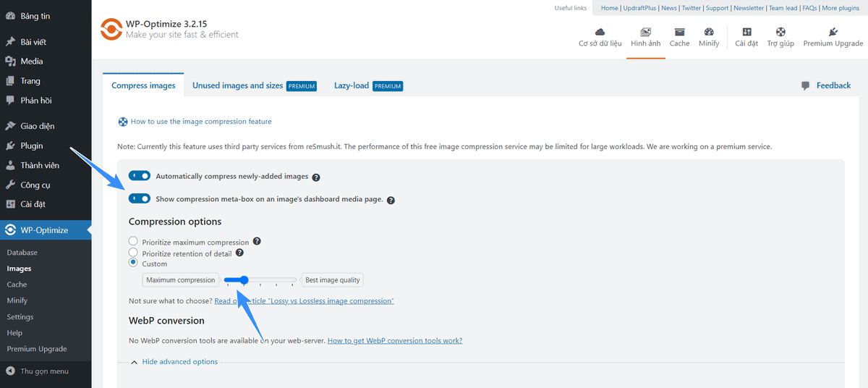Viewport: 868px width, 388px height.
Task: Click the Cài đặt settings icon in toolbar
Action: point(746,32)
